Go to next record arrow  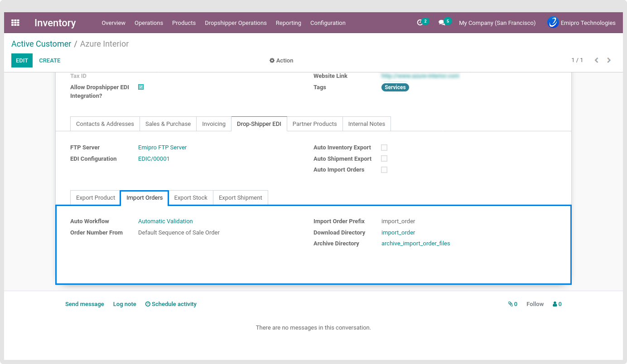pyautogui.click(x=609, y=60)
